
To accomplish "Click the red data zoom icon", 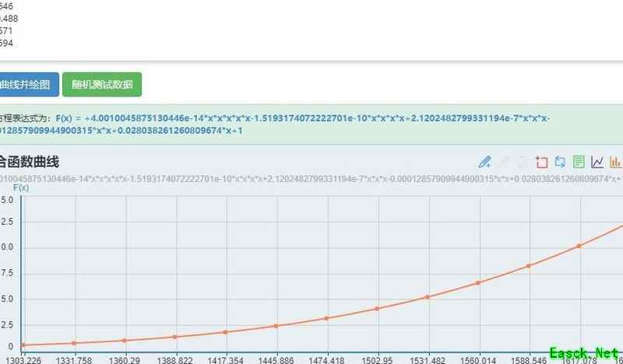I will pyautogui.click(x=541, y=162).
